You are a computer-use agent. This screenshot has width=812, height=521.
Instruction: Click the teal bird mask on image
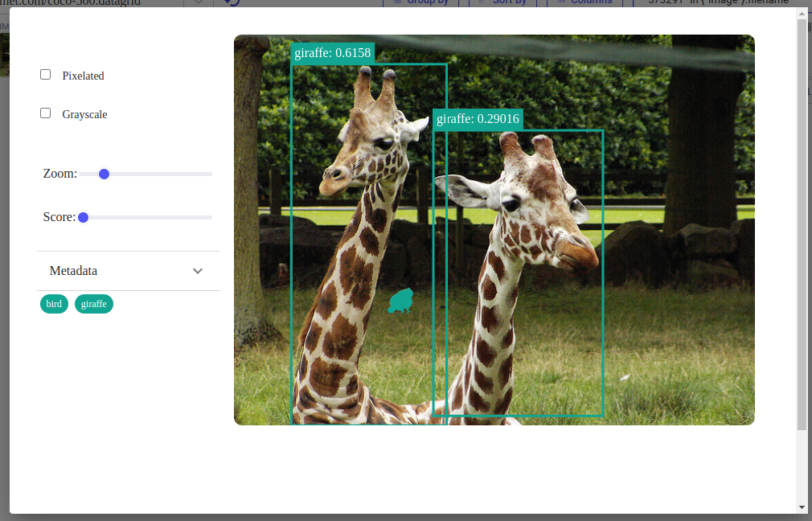401,301
